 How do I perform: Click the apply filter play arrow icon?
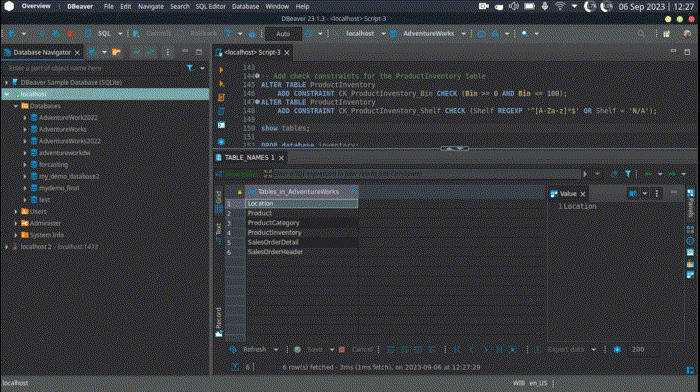pyautogui.click(x=585, y=174)
